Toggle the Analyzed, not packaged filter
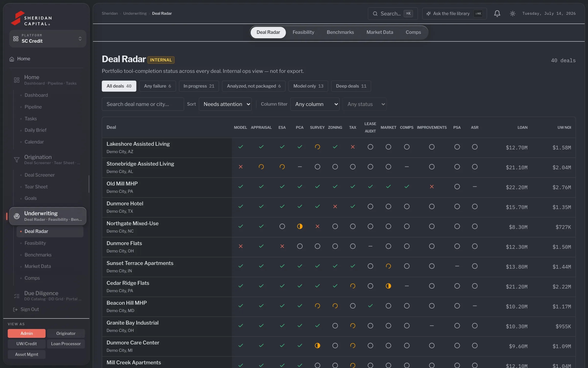This screenshot has height=368, width=588. click(x=254, y=86)
